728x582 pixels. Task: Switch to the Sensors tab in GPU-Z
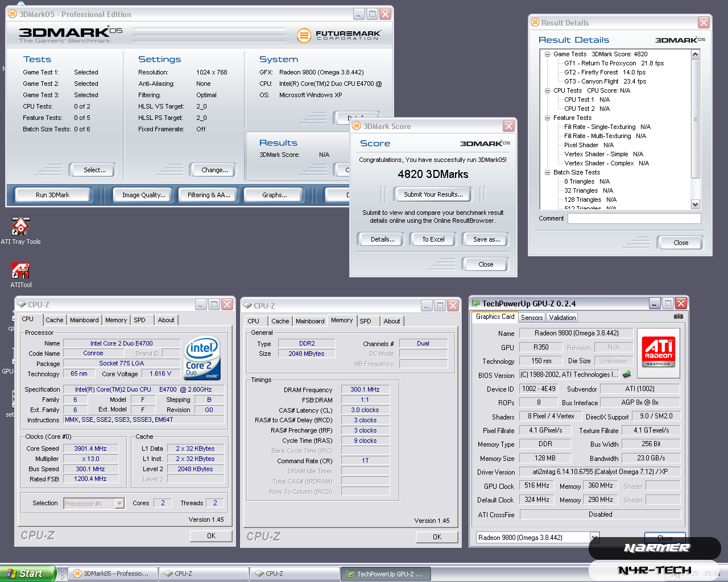tap(532, 318)
